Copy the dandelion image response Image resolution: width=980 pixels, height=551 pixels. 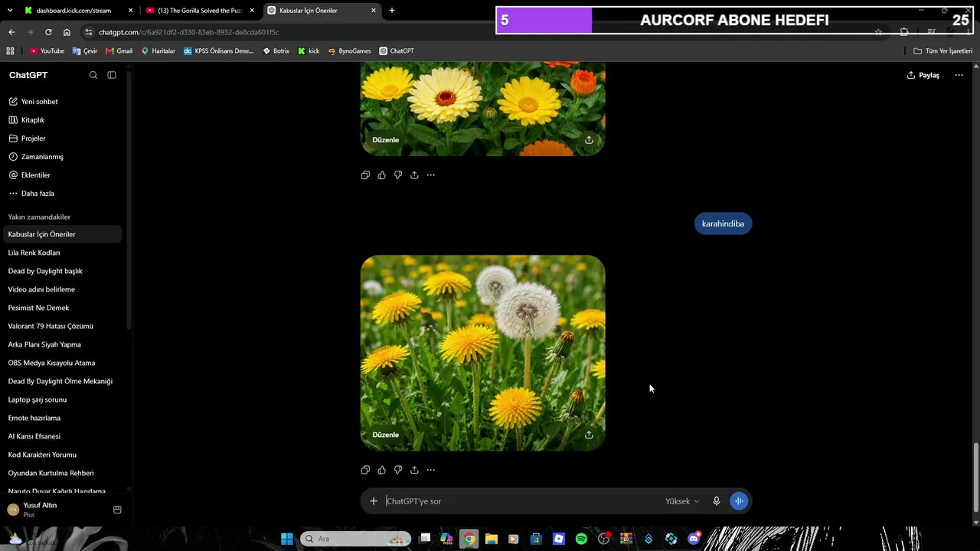[365, 470]
